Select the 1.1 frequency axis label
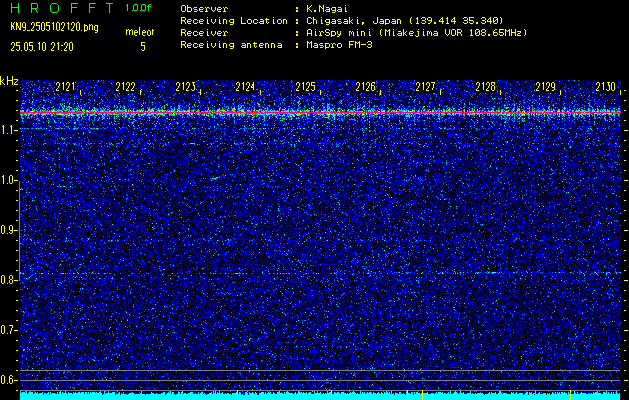629x400 pixels. [x=8, y=130]
